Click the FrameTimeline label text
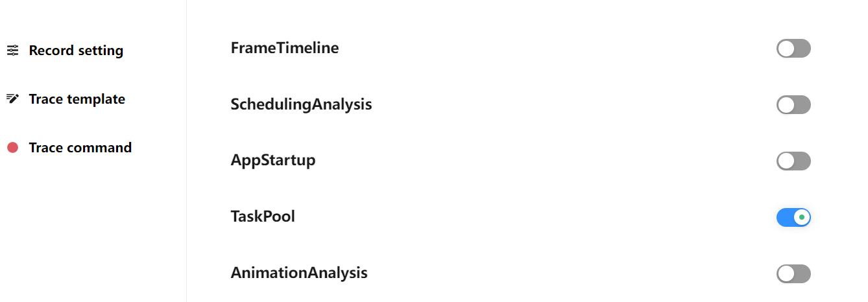 tap(284, 48)
